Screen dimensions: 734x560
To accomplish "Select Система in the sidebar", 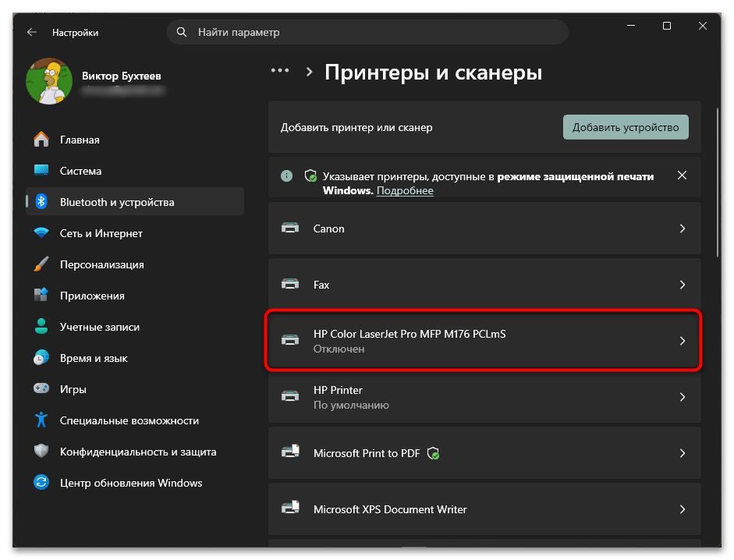I will pos(135,171).
